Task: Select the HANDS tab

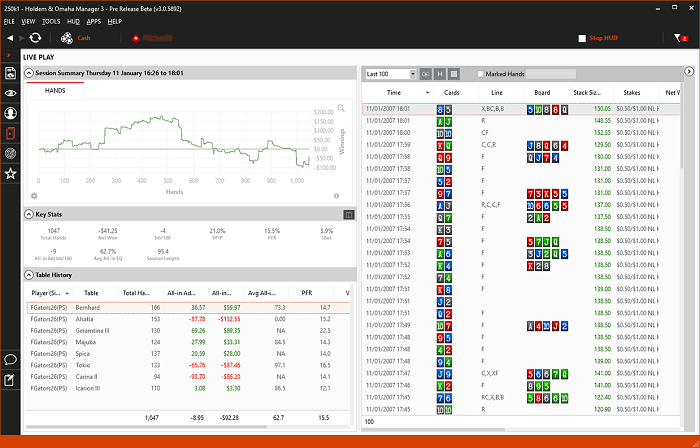Action: point(56,90)
